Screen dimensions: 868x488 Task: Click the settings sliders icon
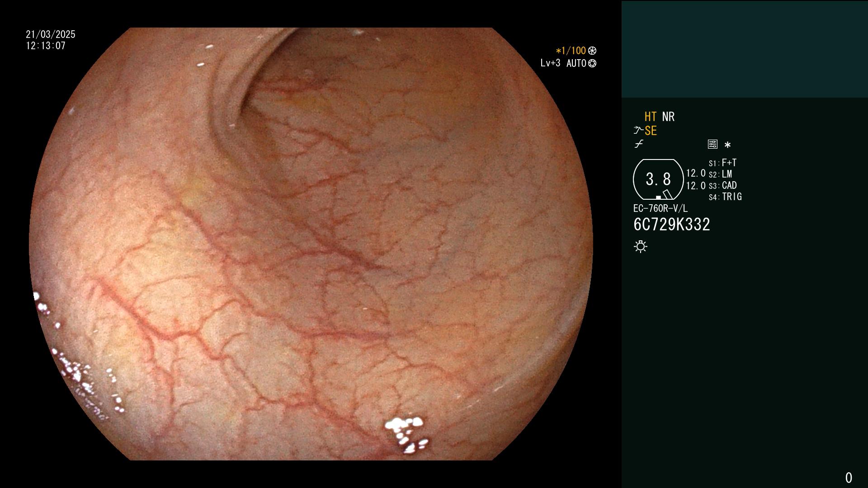point(712,145)
